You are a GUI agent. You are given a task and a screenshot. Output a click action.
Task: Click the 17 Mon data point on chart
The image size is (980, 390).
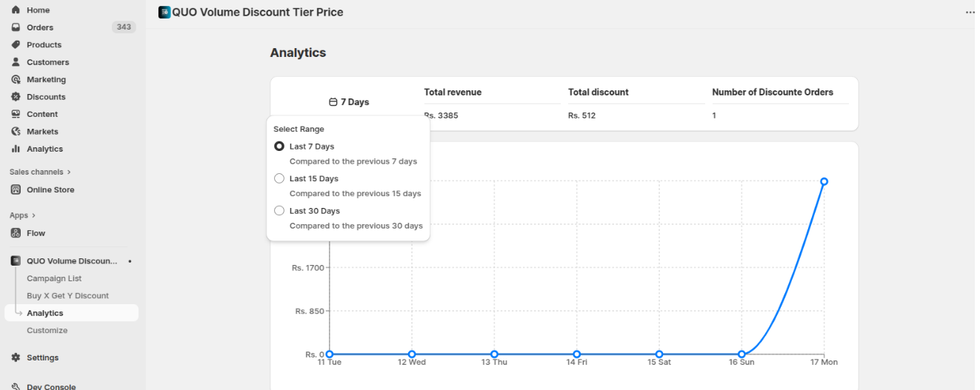pos(824,181)
